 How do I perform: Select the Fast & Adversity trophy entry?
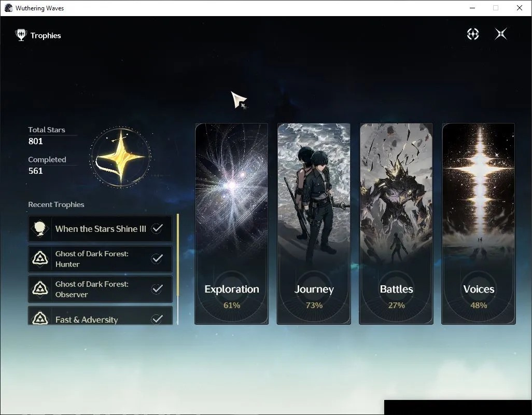[x=100, y=316]
